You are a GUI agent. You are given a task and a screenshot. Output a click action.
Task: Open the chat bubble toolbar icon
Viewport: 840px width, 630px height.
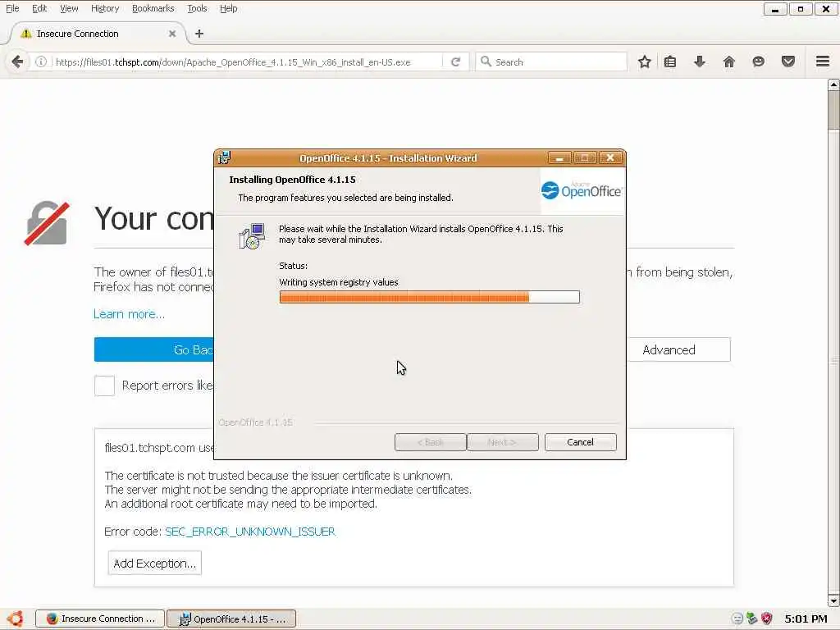pos(758,62)
